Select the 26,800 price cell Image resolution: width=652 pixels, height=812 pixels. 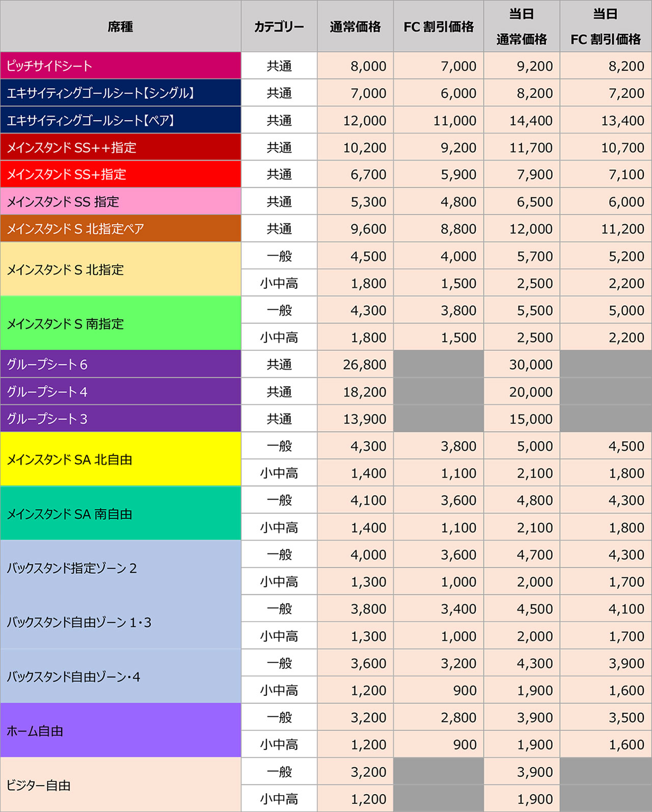click(x=355, y=365)
